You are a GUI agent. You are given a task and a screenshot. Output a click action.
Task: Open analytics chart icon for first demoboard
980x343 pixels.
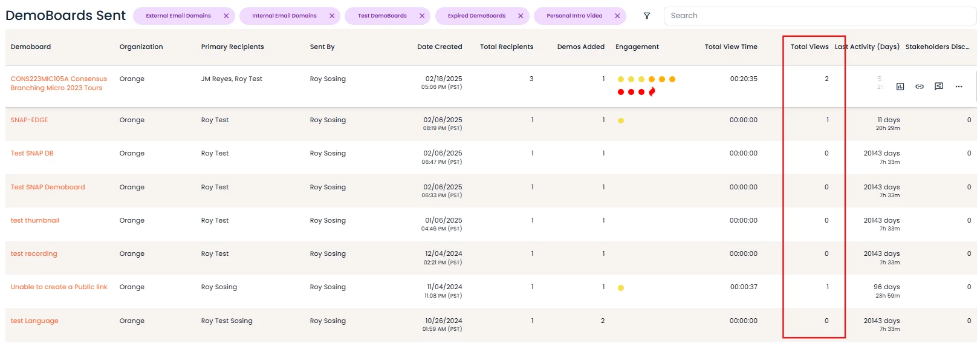click(900, 87)
